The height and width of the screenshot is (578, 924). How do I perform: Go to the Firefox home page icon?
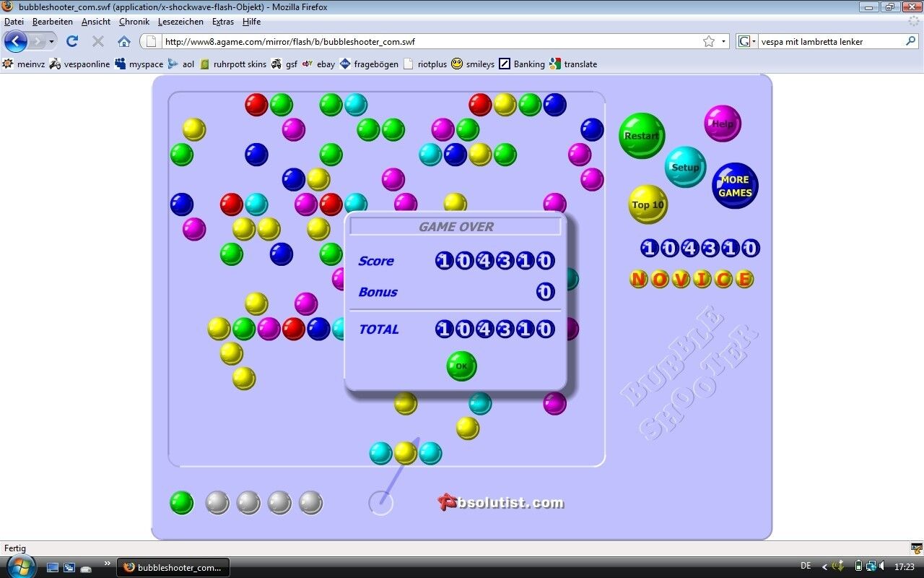pyautogui.click(x=124, y=41)
